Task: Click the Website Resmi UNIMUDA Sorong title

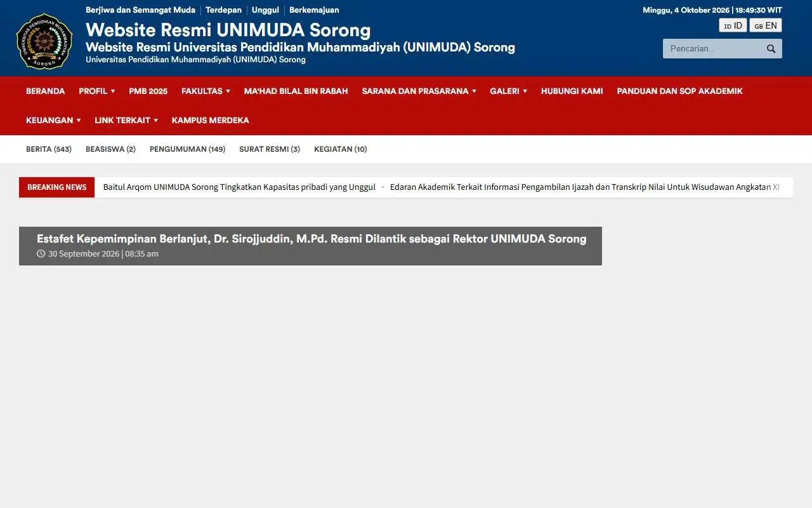Action: coord(228,30)
